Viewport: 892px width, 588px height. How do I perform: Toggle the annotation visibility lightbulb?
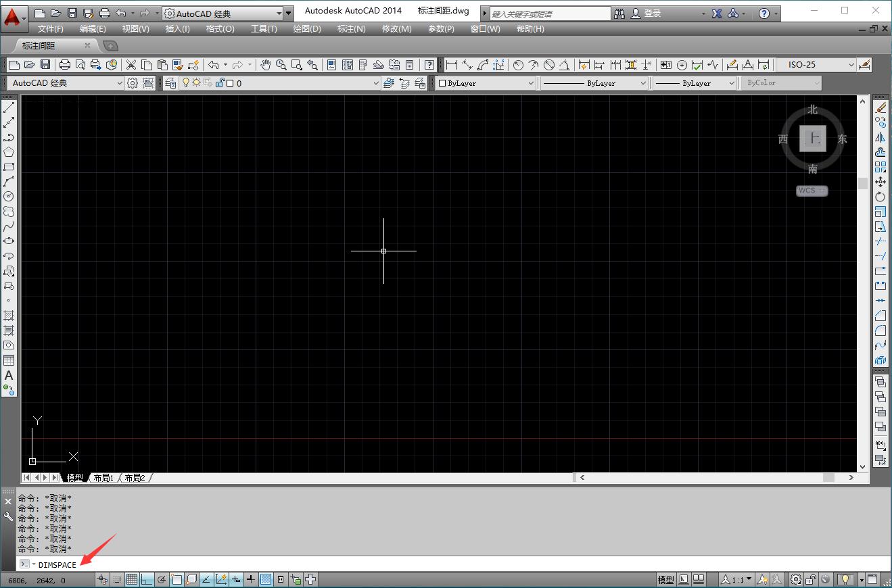click(845, 579)
